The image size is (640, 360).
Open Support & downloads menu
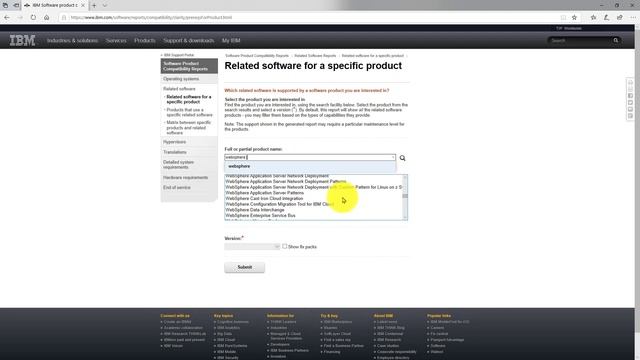[x=189, y=40]
